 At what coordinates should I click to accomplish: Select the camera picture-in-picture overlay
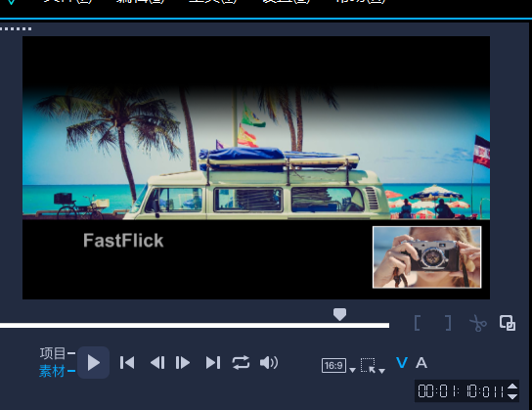click(x=426, y=257)
